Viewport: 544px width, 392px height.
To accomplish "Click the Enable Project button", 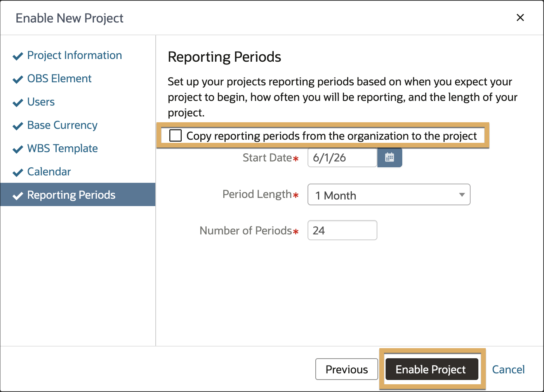I will (432, 369).
